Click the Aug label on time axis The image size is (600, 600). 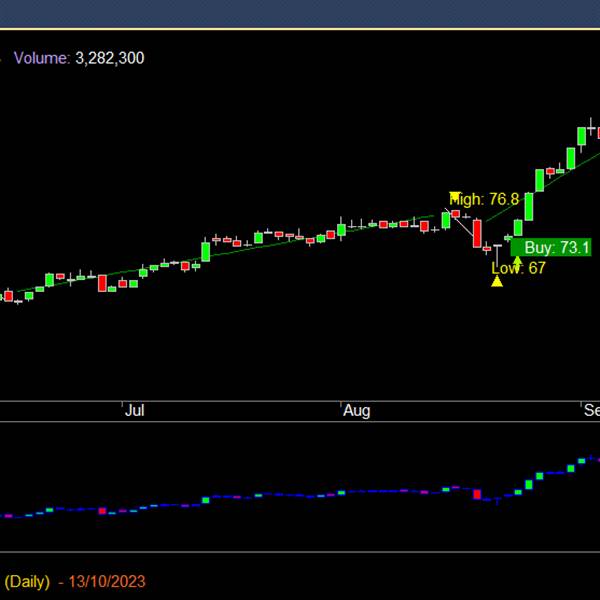[357, 411]
